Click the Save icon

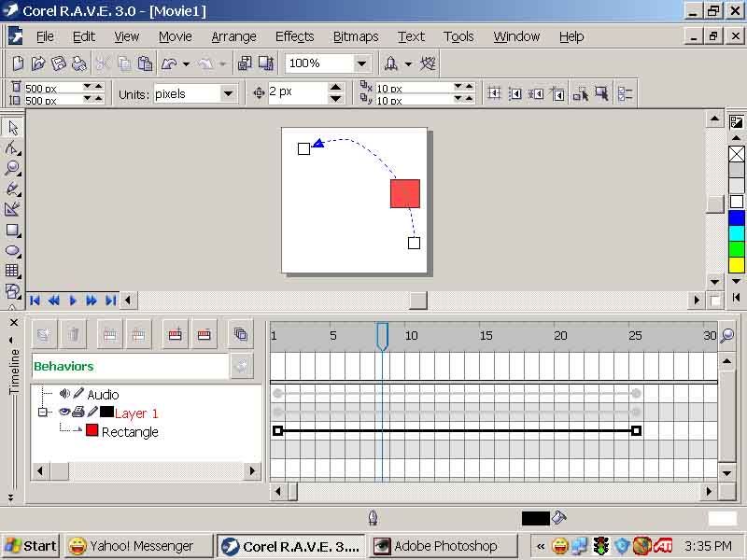pos(58,63)
